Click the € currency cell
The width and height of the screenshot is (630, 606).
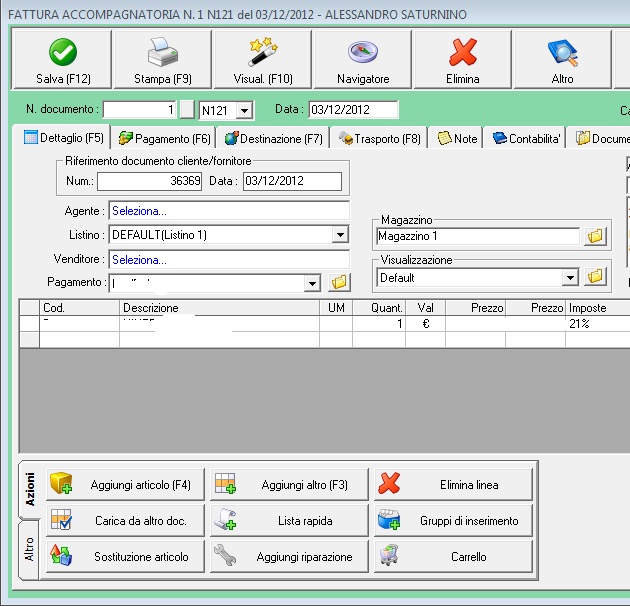coord(425,324)
